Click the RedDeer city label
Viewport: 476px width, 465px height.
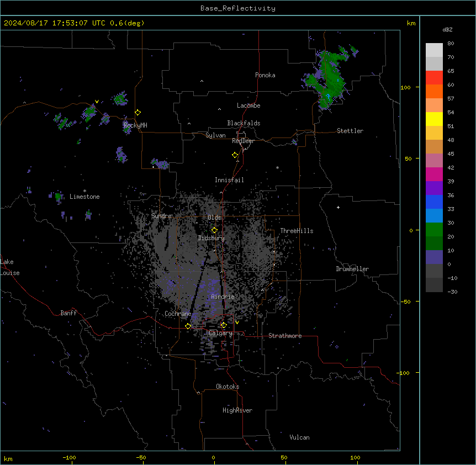coord(243,141)
